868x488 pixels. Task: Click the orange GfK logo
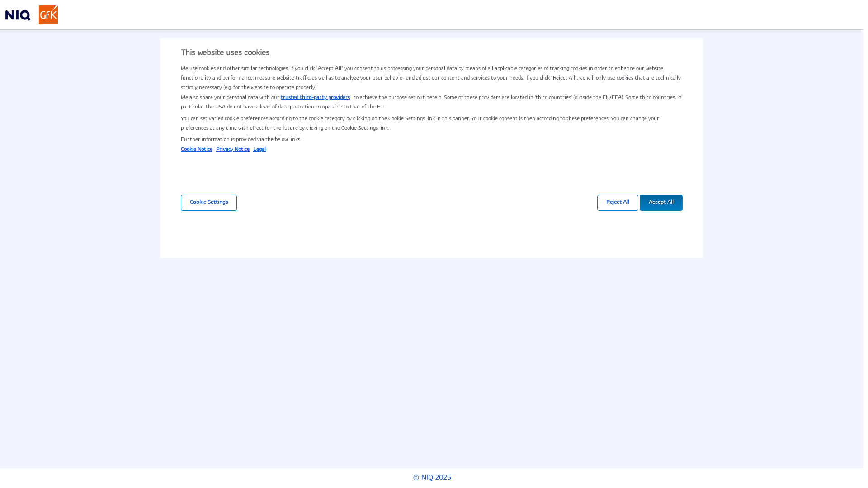48,15
